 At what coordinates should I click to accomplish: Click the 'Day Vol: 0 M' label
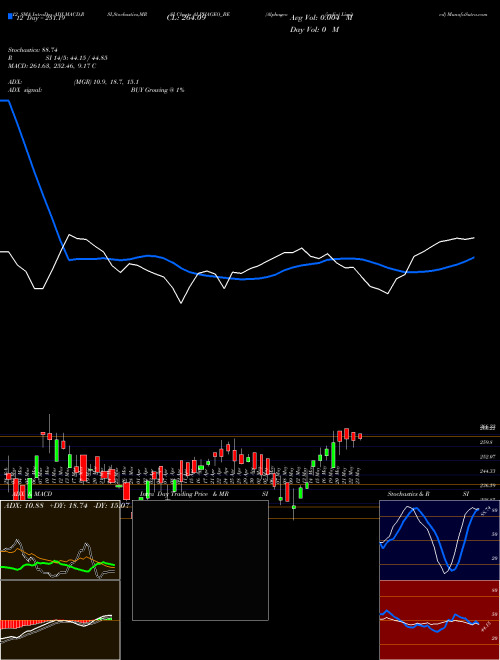point(314,30)
